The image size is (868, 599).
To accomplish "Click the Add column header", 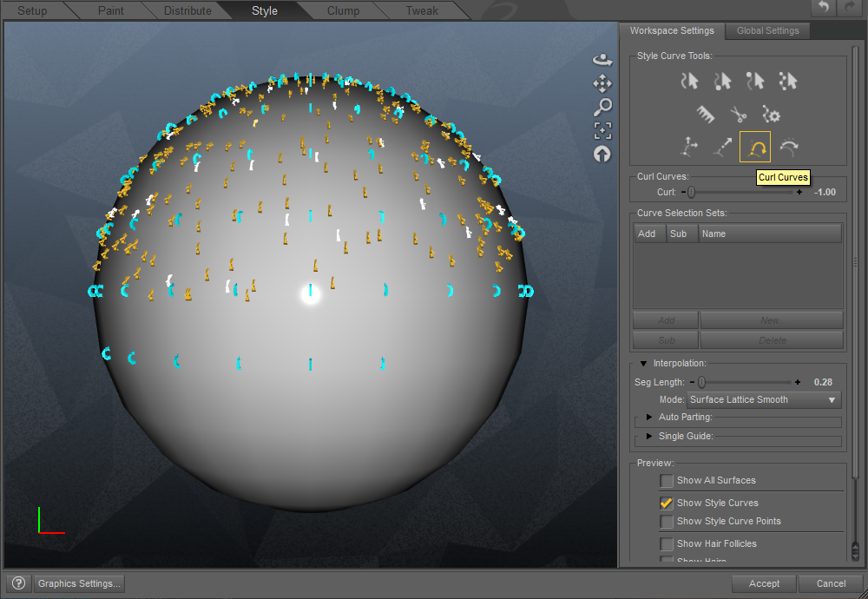I will 650,234.
